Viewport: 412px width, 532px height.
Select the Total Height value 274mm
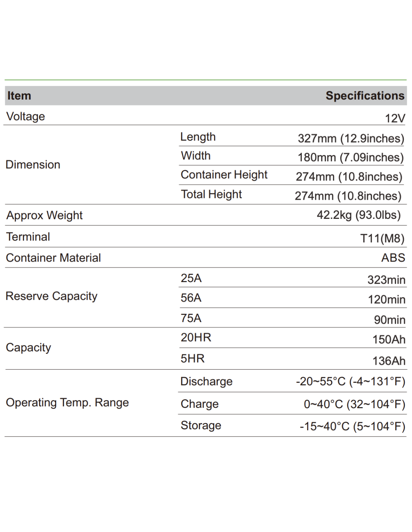pyautogui.click(x=348, y=196)
